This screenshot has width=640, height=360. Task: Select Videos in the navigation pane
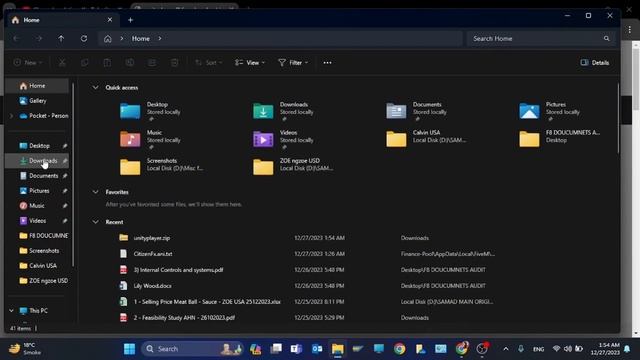click(x=37, y=221)
